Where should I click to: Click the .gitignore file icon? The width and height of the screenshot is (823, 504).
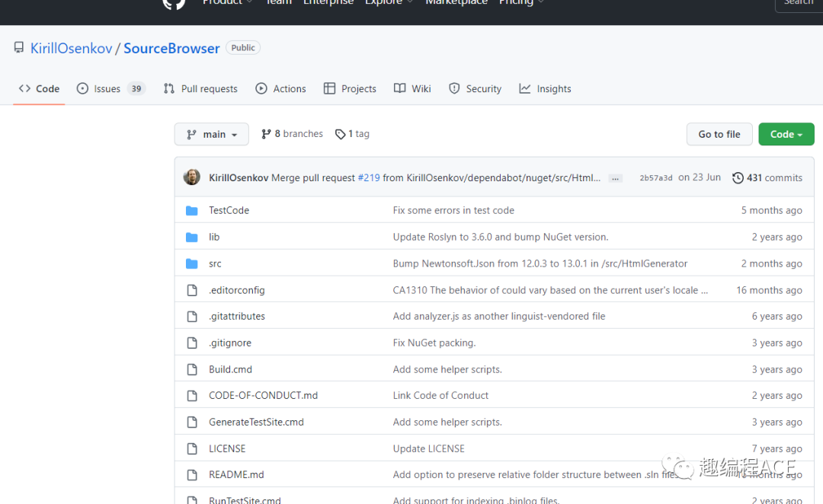[192, 343]
